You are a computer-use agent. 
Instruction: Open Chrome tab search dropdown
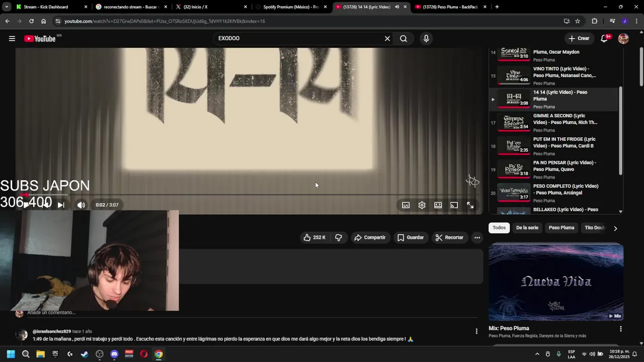[x=7, y=7]
